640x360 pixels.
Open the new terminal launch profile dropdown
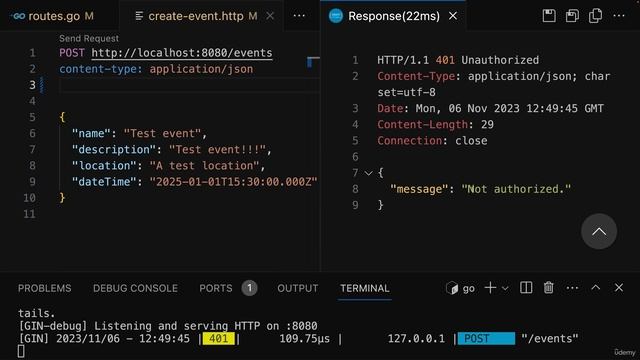click(505, 288)
